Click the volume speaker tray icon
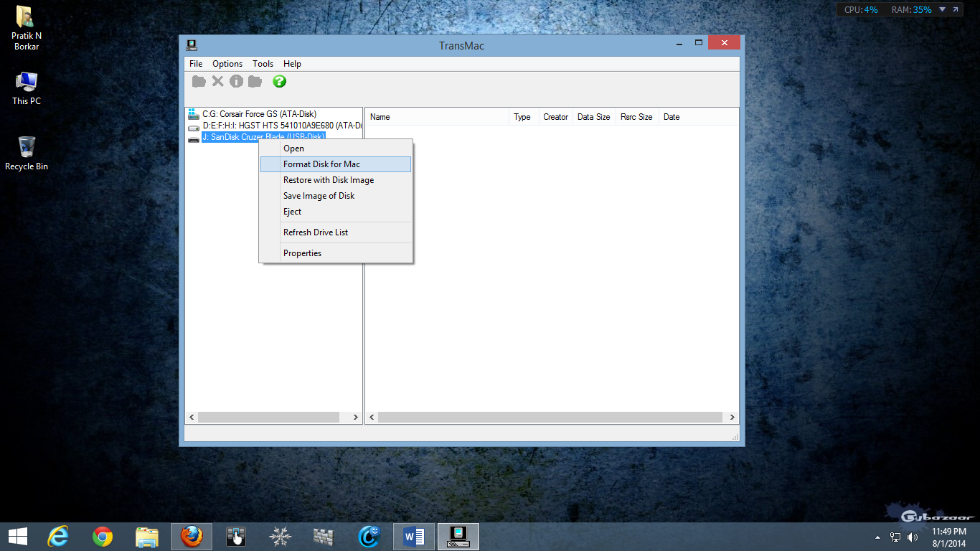Screen dimensions: 980x551 coord(913,537)
